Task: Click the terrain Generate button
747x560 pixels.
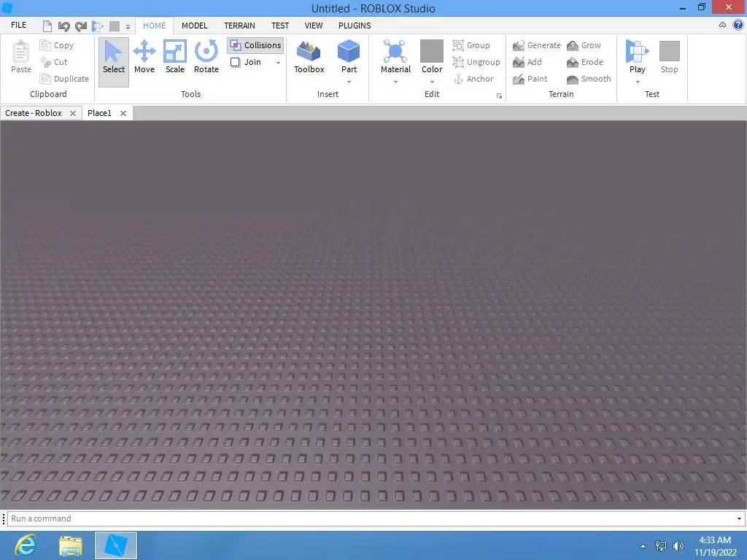Action: 537,45
